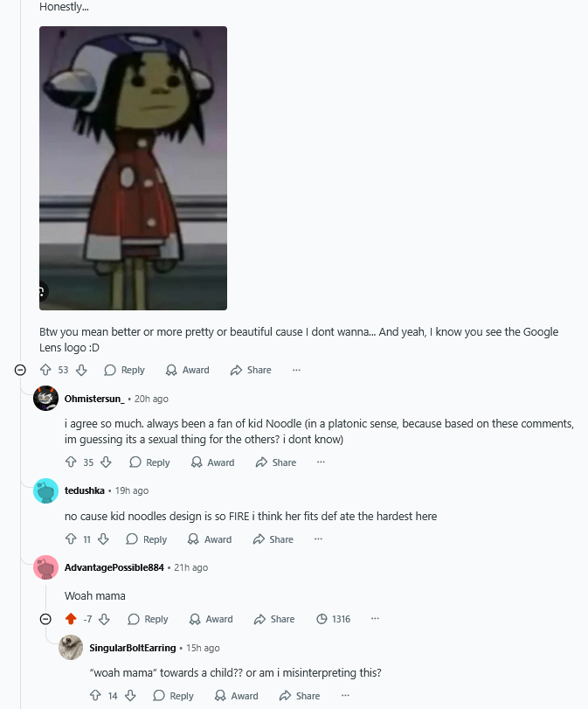Collapse the top comment thread

[x=20, y=370]
